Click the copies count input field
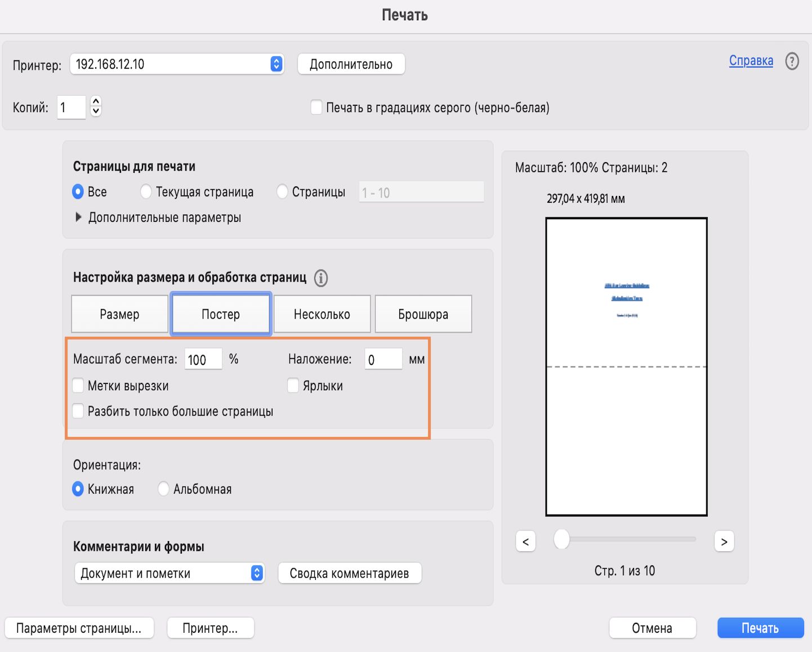 [72, 107]
